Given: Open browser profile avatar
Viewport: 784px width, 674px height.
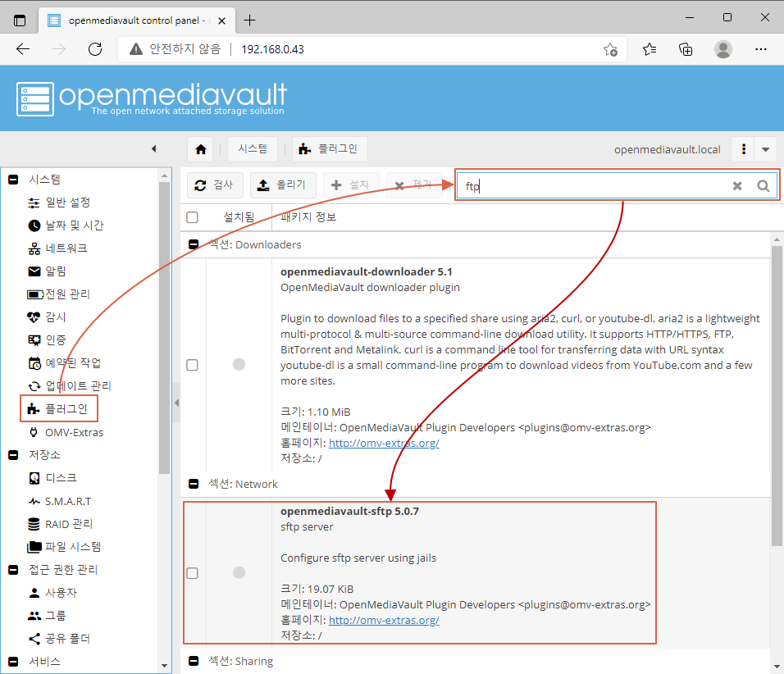Looking at the screenshot, I should coord(723,49).
